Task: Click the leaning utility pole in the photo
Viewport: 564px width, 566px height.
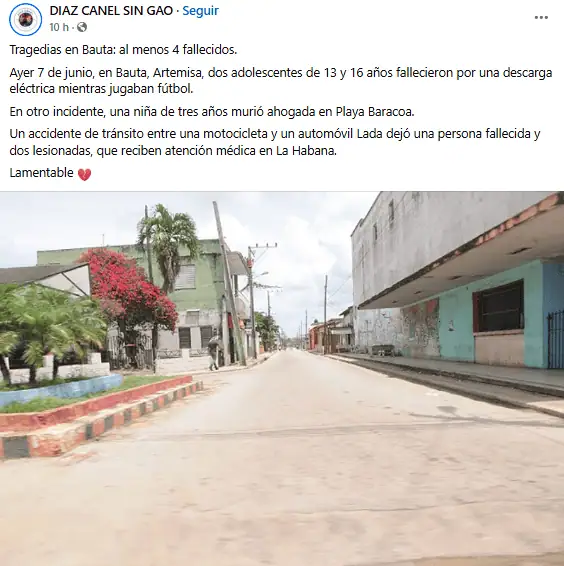Action: tap(229, 282)
